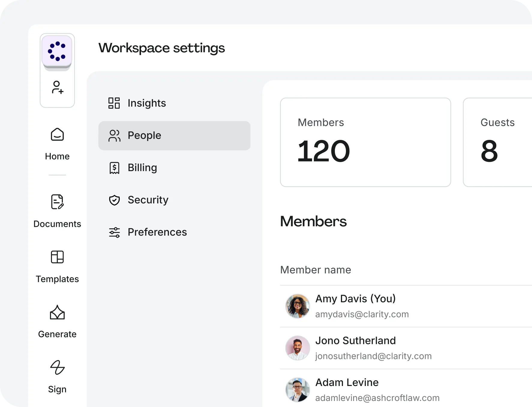Viewport: 532px width, 407px height.
Task: Click Jono Sutherland's profile avatar
Action: 297,348
